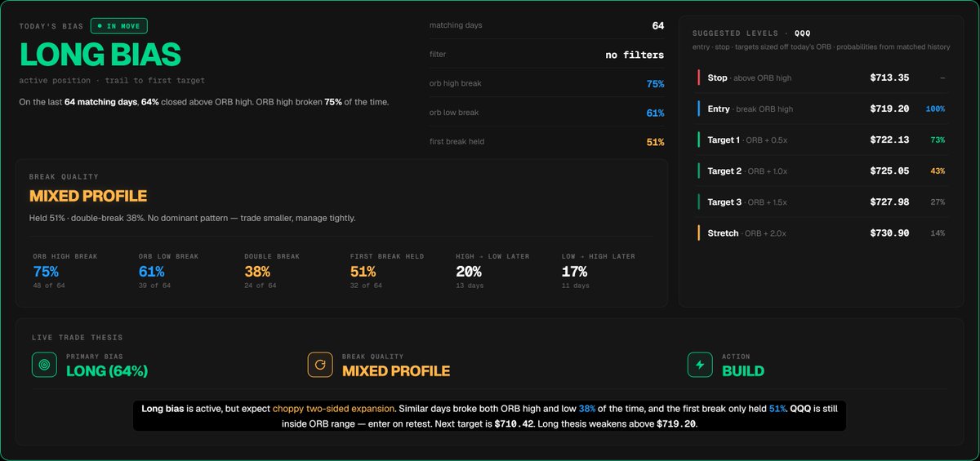Click the blue Entry color marker
Screen dimensions: 980x461
tap(699, 109)
